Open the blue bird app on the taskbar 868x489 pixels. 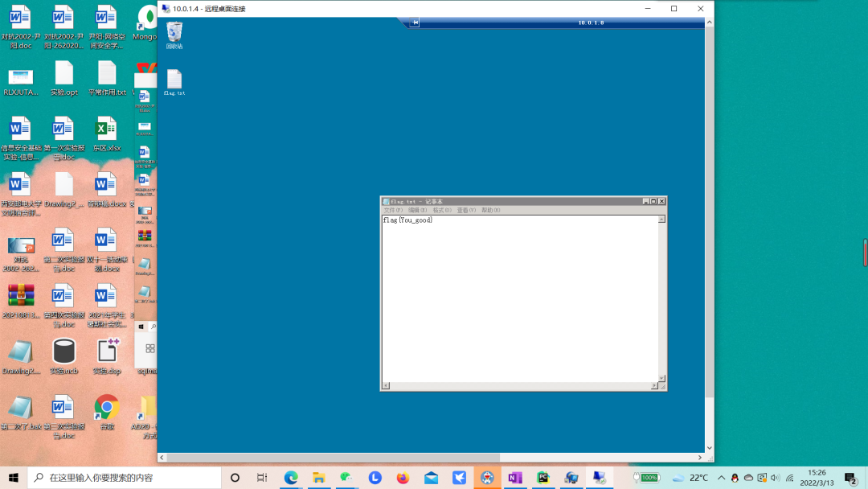coord(459,478)
